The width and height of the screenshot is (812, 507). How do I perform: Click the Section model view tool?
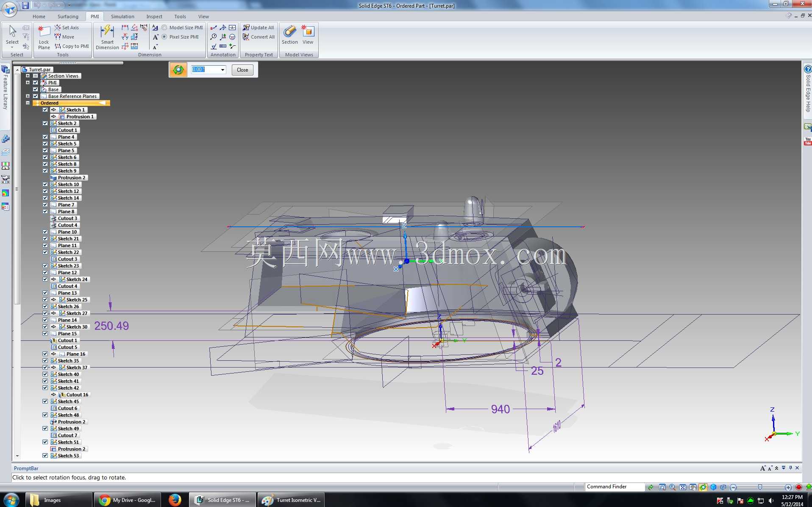(x=290, y=35)
